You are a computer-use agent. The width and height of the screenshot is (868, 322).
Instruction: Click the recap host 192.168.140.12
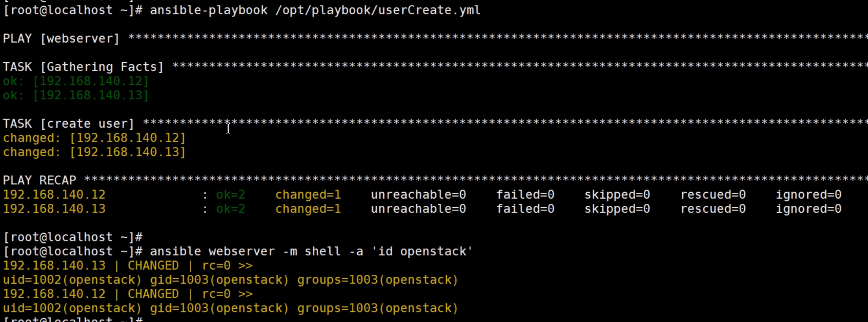[54, 195]
